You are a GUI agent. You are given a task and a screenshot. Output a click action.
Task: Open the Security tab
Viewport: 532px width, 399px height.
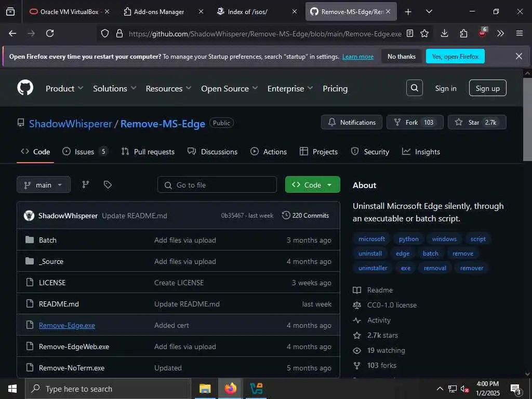coord(370,152)
